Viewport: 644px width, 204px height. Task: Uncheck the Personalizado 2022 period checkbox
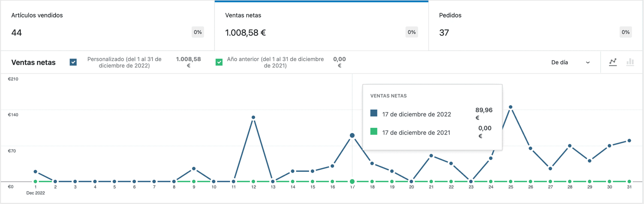[73, 62]
